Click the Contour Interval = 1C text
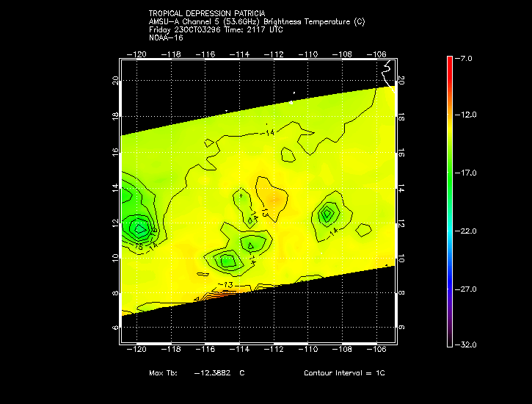 point(344,373)
